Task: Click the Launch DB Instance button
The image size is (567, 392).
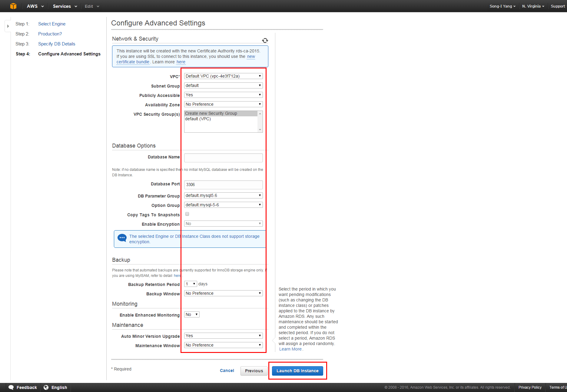Action: [x=297, y=371]
